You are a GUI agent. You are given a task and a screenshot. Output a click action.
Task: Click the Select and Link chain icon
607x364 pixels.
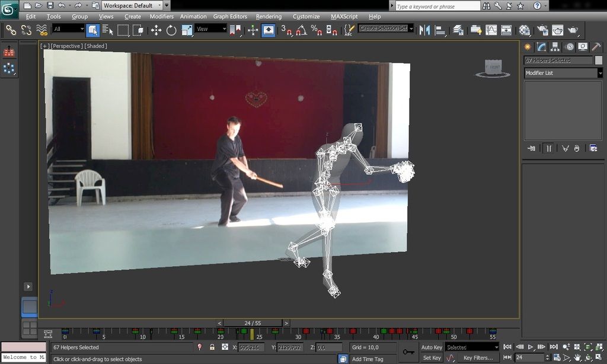11,30
